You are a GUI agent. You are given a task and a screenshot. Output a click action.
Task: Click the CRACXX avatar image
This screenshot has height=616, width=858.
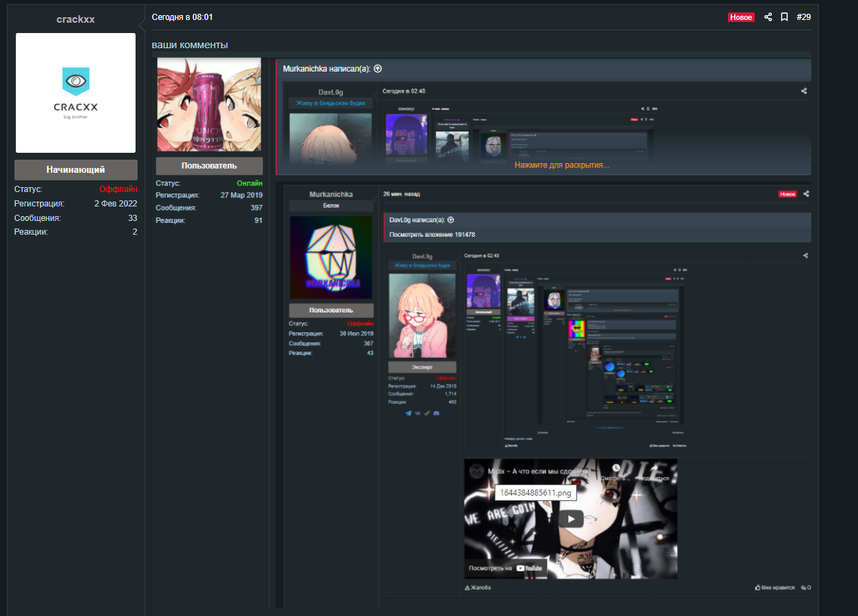pos(76,93)
